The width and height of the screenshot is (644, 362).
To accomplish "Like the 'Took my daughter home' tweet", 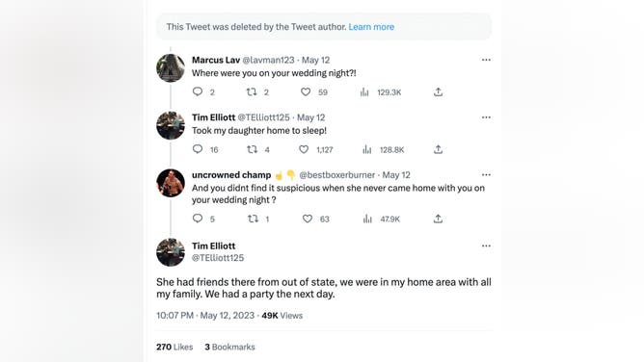I will point(304,149).
